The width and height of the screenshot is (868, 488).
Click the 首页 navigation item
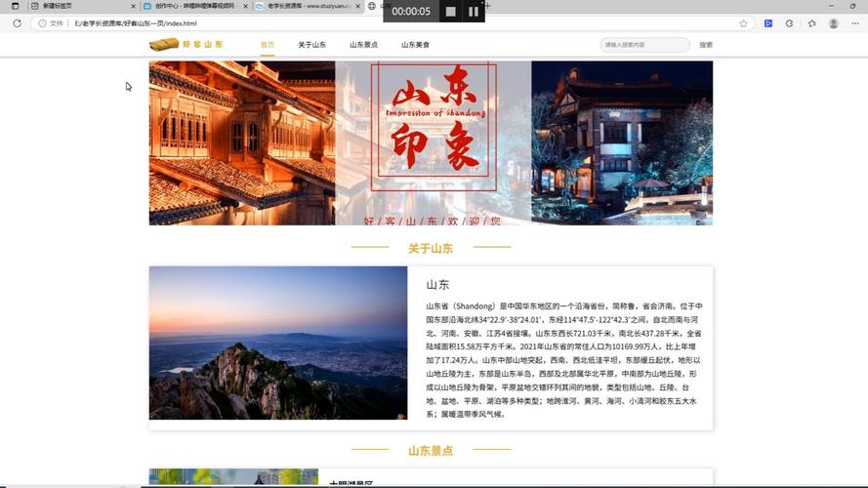coord(267,45)
